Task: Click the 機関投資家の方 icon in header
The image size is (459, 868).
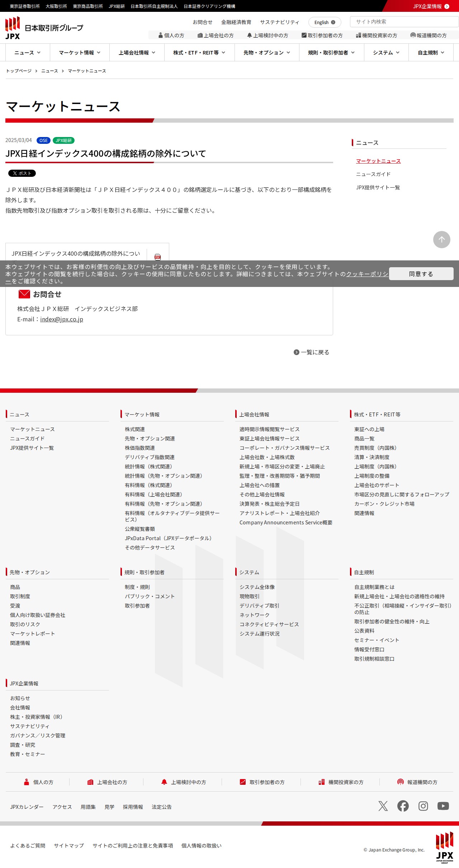Action: [x=358, y=35]
